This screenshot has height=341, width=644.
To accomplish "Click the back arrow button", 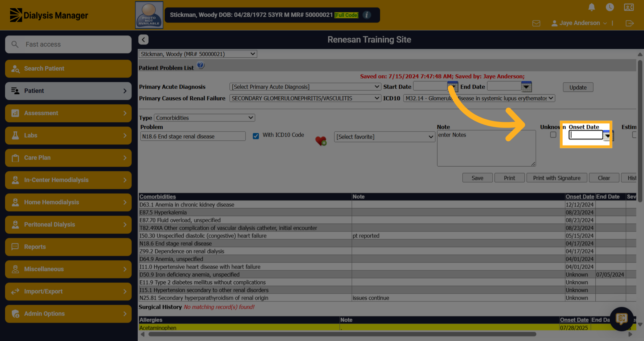I will 143,40.
